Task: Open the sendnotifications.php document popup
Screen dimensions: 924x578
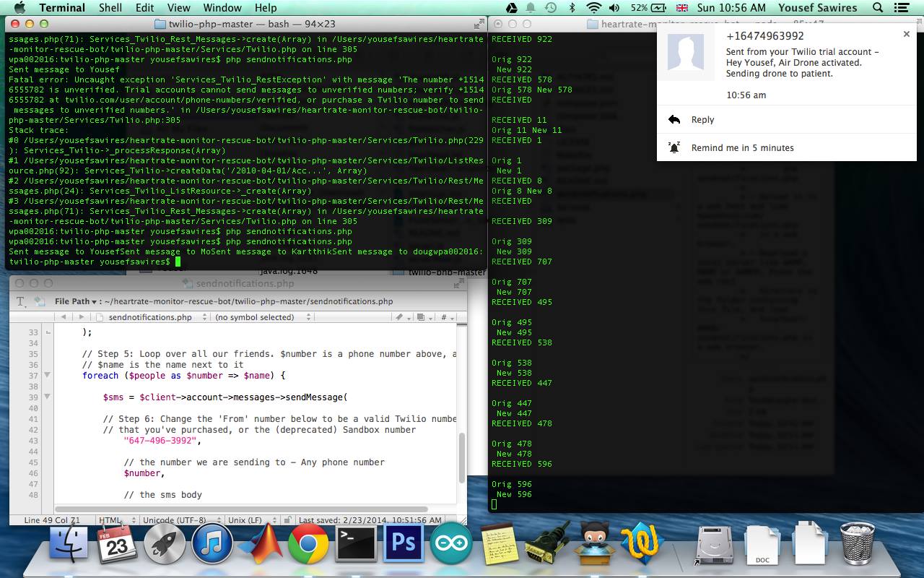Action: click(152, 317)
